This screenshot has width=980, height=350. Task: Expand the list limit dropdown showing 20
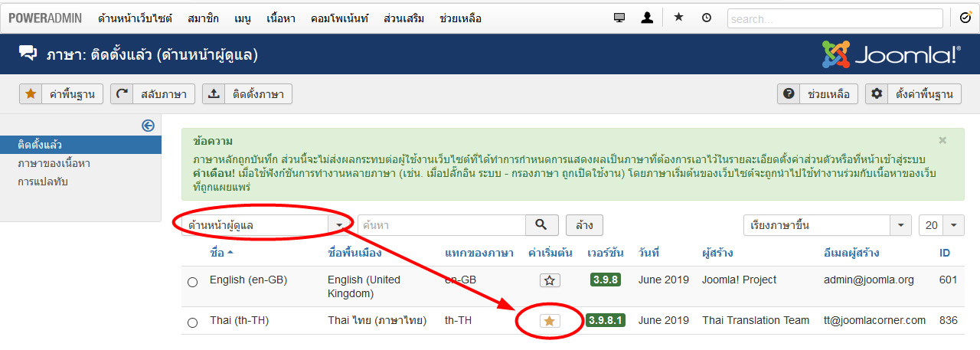point(941,225)
